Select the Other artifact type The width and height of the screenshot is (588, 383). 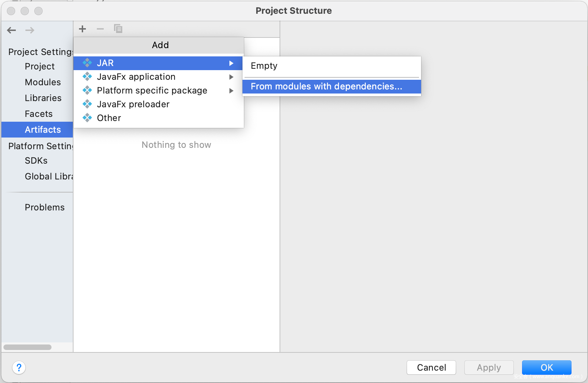109,118
